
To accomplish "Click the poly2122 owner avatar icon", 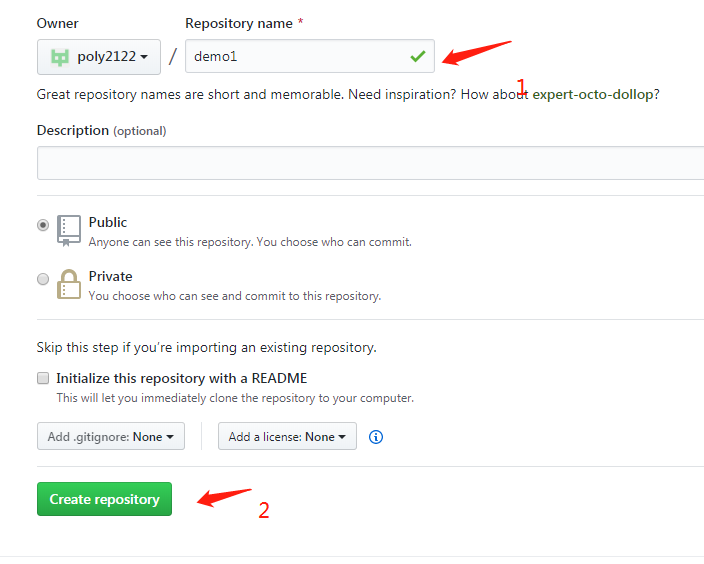I will [60, 57].
